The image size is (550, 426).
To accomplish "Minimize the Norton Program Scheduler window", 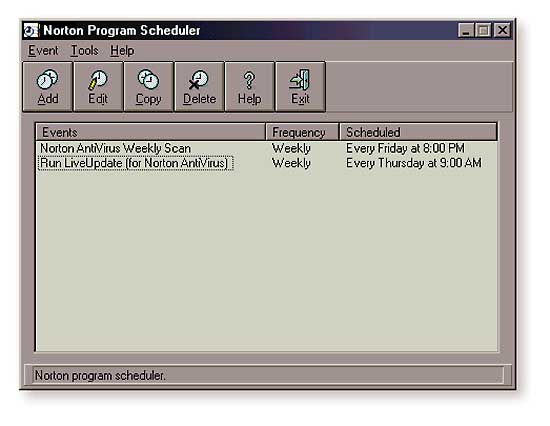I will tap(466, 31).
